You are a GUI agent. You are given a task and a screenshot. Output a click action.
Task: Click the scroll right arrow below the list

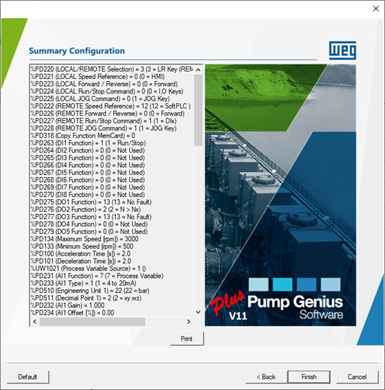click(x=189, y=321)
